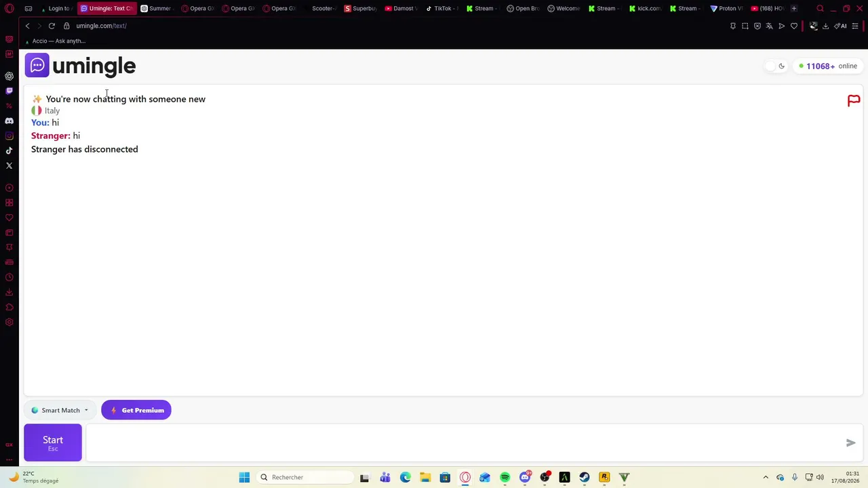Switch to the Open Bro tab

click(x=524, y=8)
